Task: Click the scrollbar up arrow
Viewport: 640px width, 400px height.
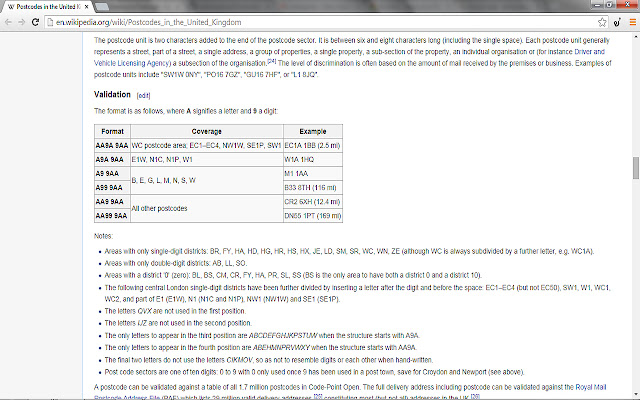Action: tap(636, 37)
